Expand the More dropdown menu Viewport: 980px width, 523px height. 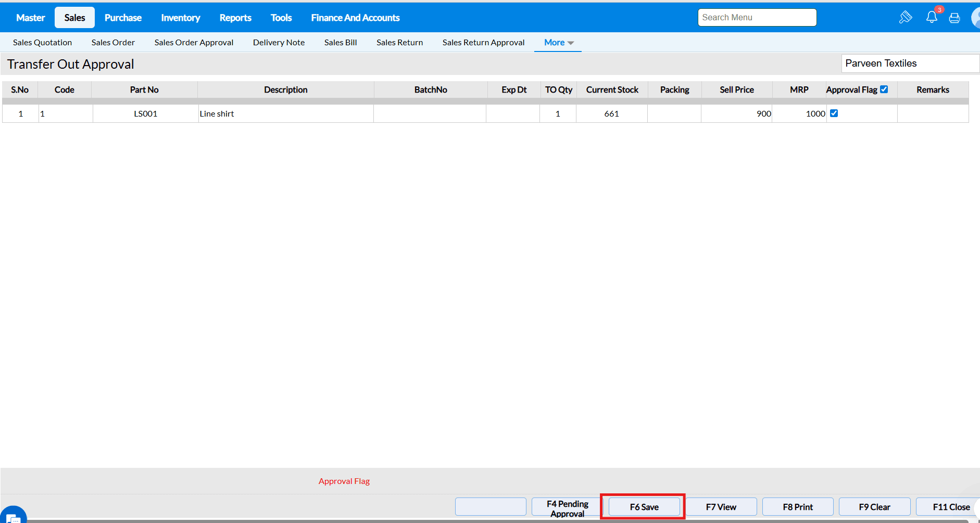[x=558, y=43]
